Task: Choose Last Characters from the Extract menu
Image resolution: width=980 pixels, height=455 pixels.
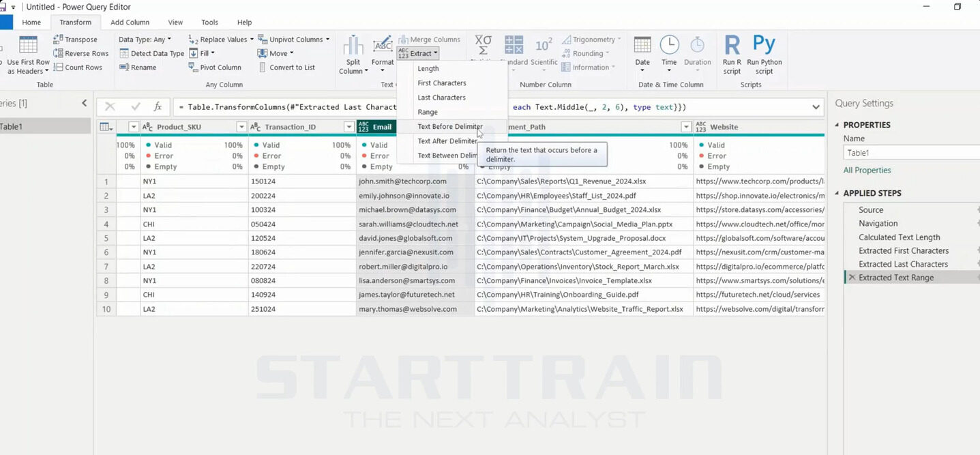Action: [452, 98]
